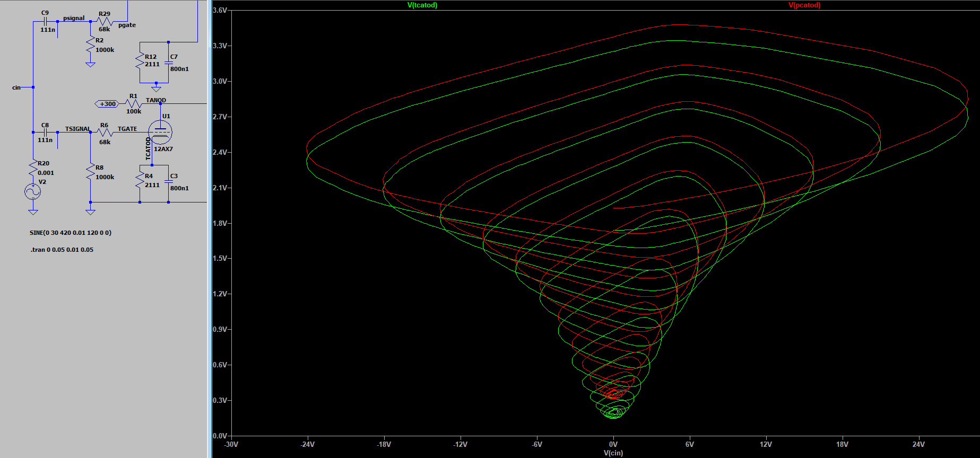Viewport: 980px width, 458px height.
Task: Click capacitor C9 at top left
Action: click(x=45, y=22)
